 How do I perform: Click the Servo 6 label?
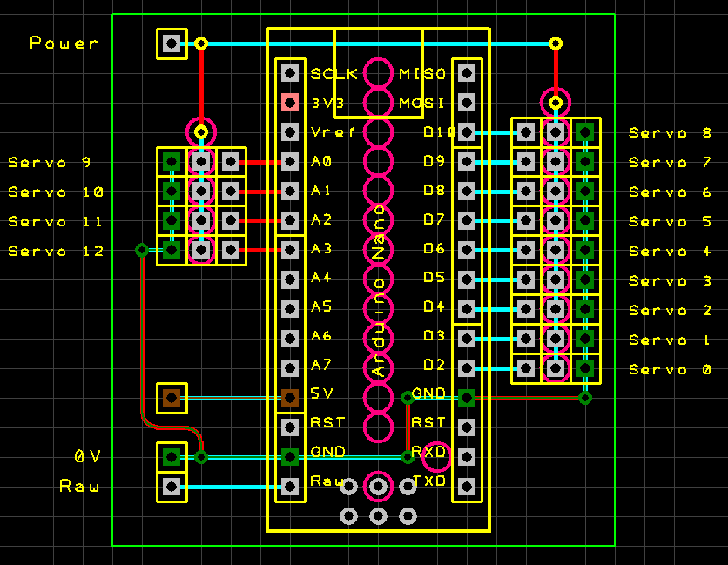tap(670, 192)
